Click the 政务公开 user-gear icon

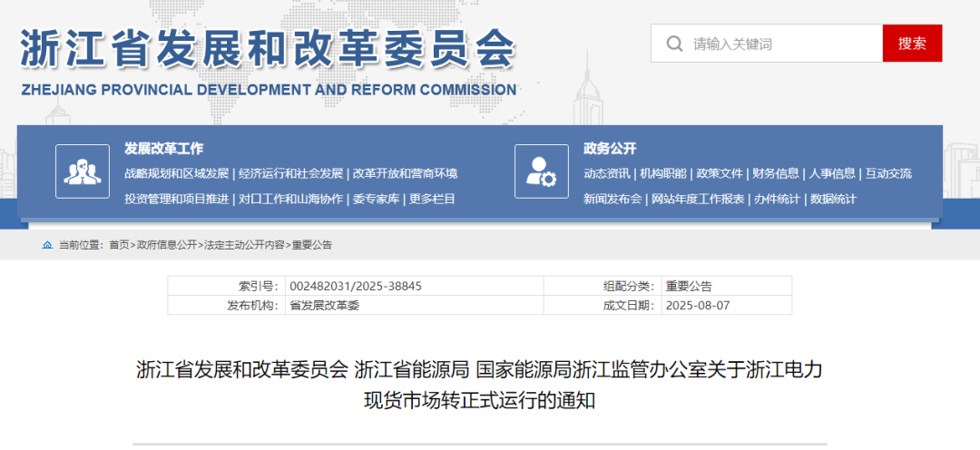[542, 171]
